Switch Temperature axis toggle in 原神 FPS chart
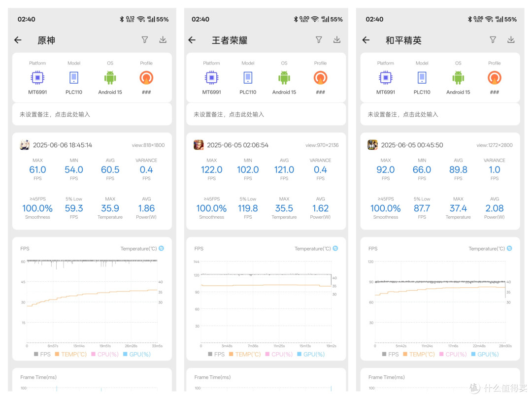 tap(162, 248)
